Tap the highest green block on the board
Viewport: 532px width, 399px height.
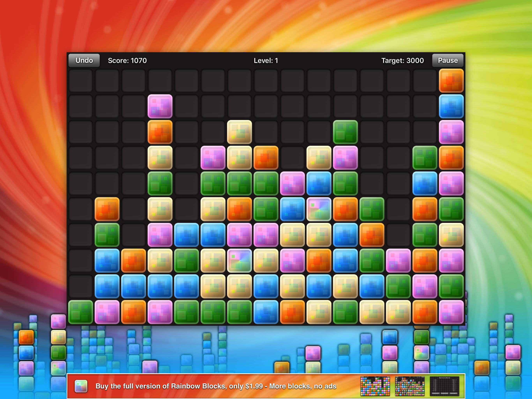coord(345,132)
